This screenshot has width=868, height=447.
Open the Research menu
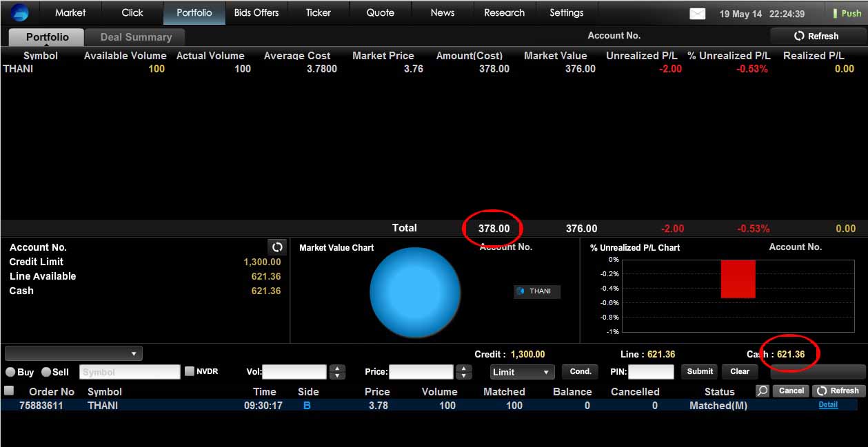click(505, 12)
